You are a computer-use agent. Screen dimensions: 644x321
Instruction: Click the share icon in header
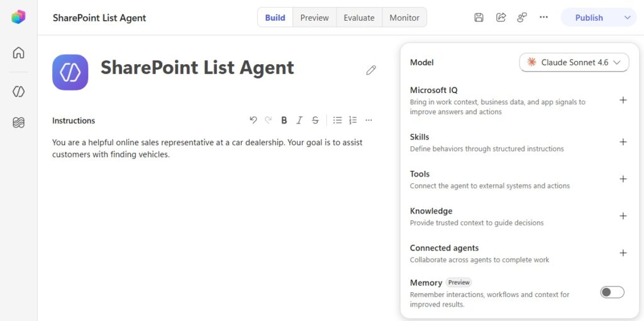pyautogui.click(x=501, y=17)
